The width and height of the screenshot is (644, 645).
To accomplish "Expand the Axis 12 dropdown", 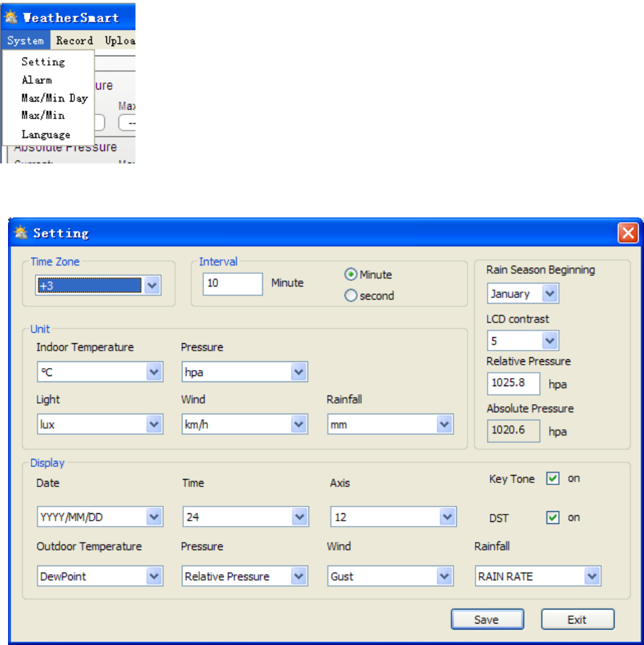I will (447, 517).
